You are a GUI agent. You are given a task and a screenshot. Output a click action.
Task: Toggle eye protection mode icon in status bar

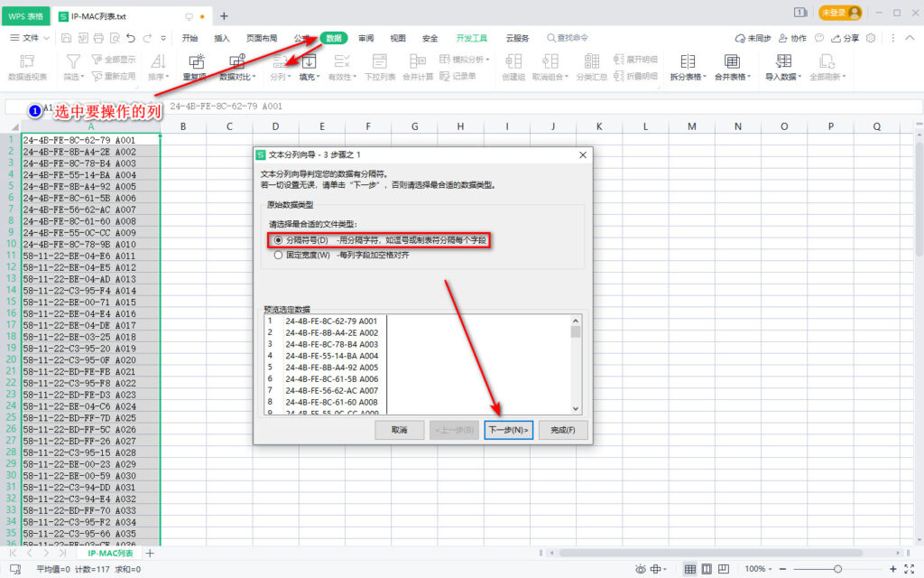(x=641, y=569)
